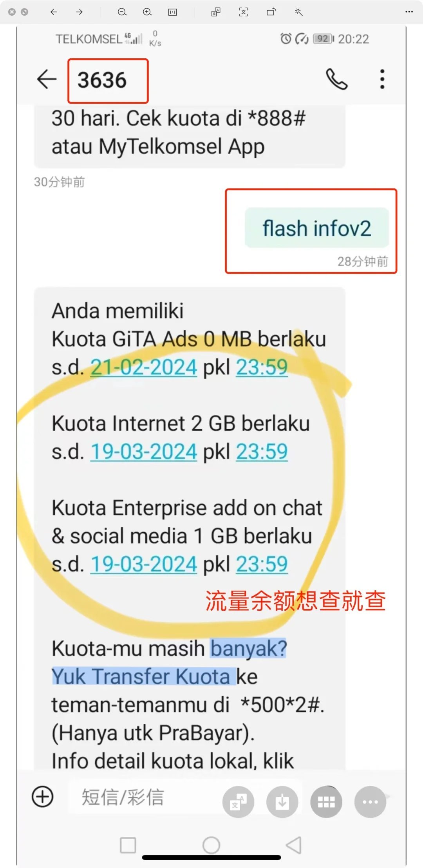Open the vertical three-dot chat options menu
The image size is (423, 868).
[x=382, y=79]
